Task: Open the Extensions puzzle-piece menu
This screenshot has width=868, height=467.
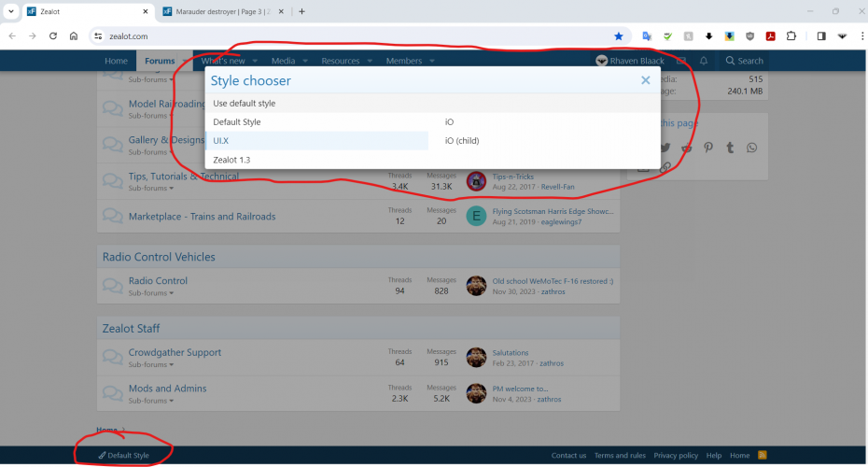Action: point(791,36)
